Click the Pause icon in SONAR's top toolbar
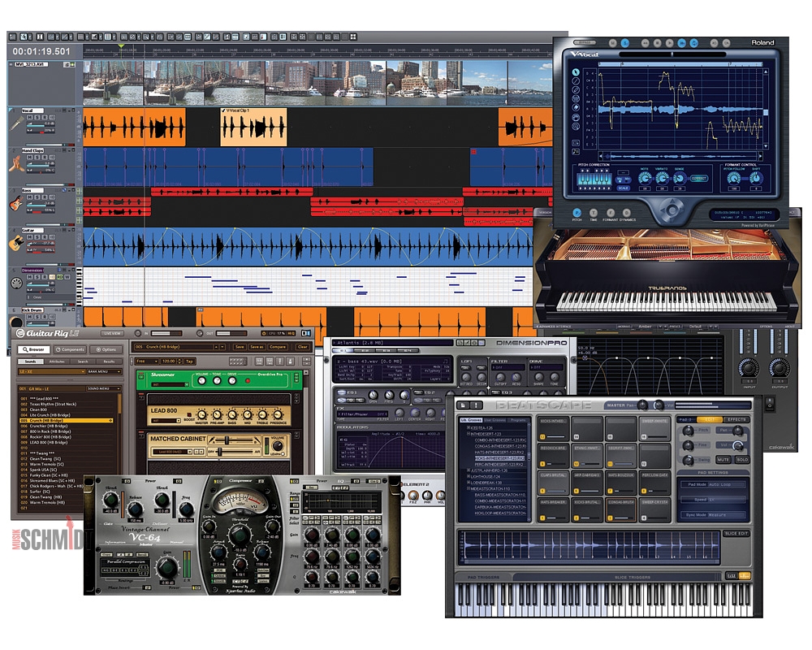Image resolution: width=812 pixels, height=650 pixels. pos(39,37)
